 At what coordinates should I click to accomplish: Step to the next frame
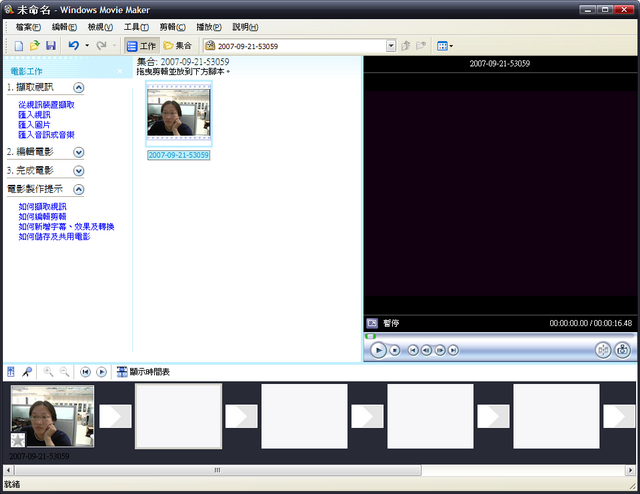click(x=440, y=350)
